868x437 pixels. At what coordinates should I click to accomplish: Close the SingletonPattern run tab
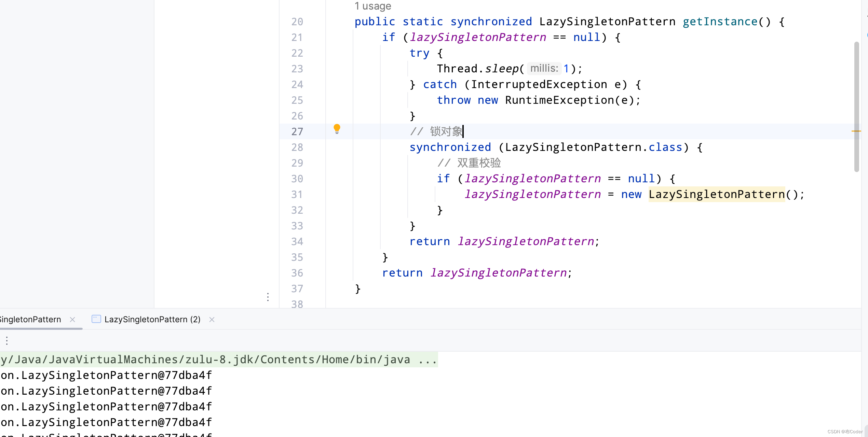(72, 320)
